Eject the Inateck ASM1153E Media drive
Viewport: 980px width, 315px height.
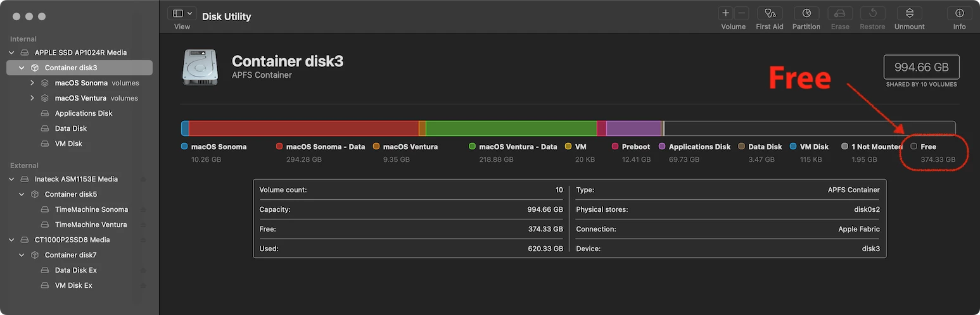coord(143,179)
